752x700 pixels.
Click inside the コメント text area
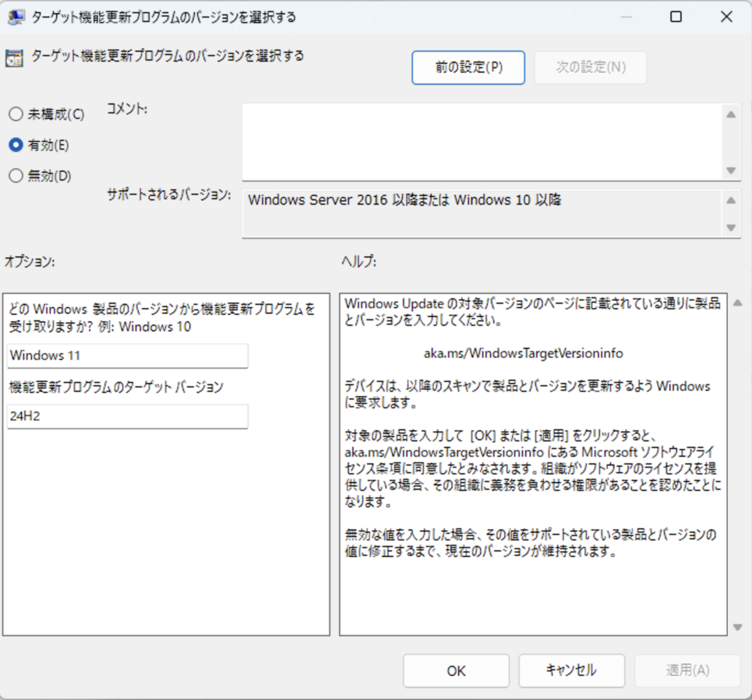482,142
